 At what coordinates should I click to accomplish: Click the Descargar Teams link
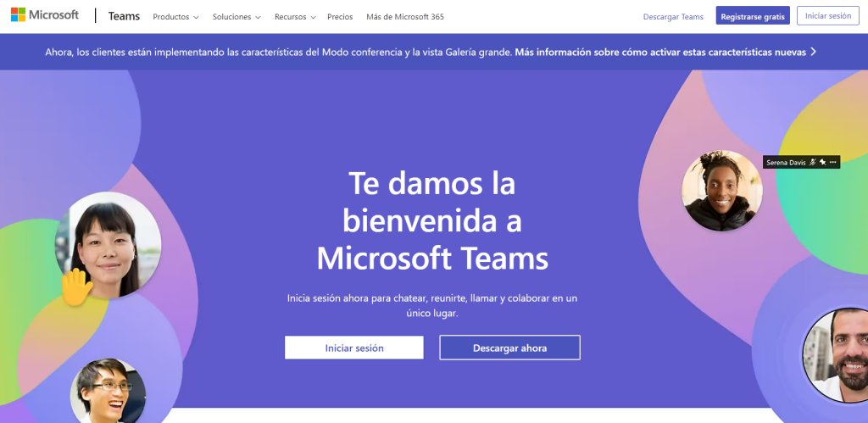pyautogui.click(x=673, y=17)
